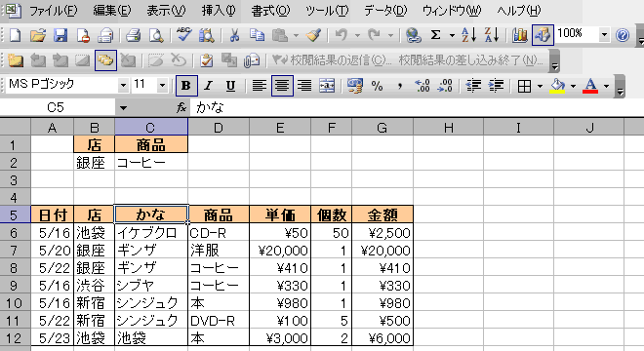The width and height of the screenshot is (644, 351).
Task: Open the AutoSum dropdown arrow
Action: tap(452, 36)
